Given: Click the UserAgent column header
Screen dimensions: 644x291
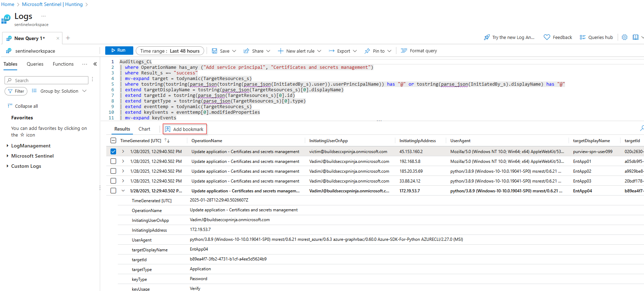Looking at the screenshot, I should coord(460,141).
